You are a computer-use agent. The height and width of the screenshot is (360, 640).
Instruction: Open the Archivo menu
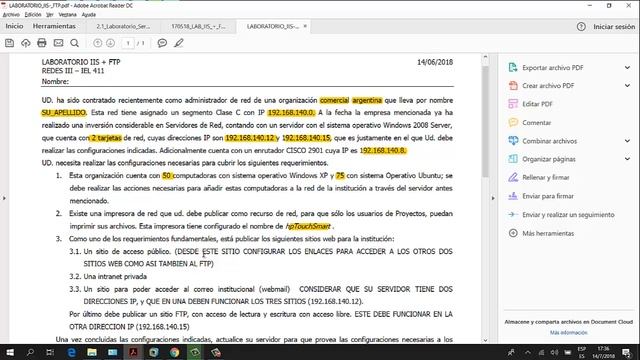coord(11,14)
